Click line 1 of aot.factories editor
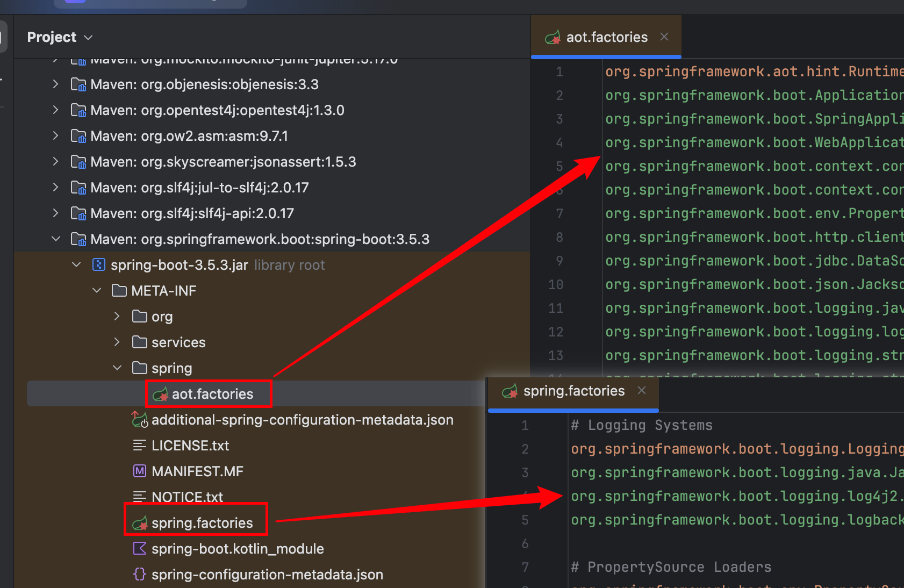 click(754, 71)
